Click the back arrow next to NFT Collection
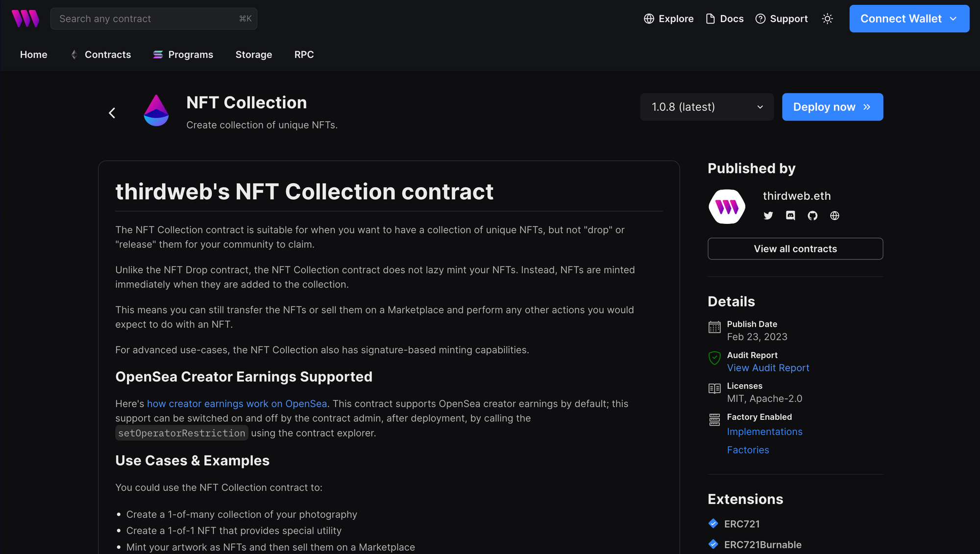The width and height of the screenshot is (980, 554). 112,113
